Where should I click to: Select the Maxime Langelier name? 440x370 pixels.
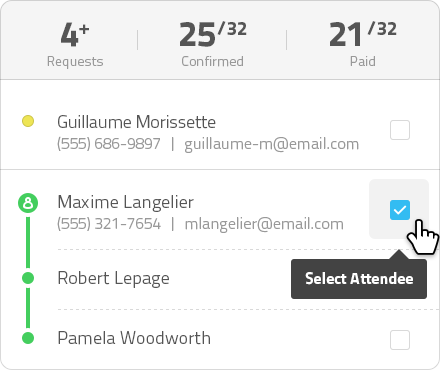pyautogui.click(x=125, y=202)
